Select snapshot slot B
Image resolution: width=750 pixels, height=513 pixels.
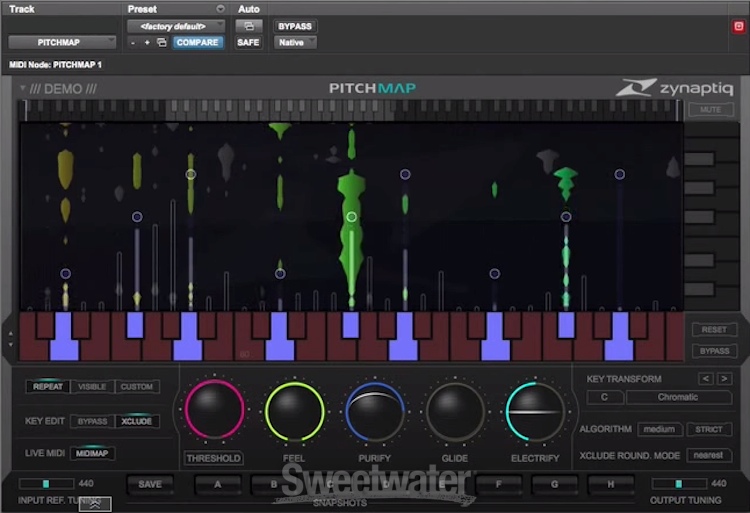click(274, 484)
